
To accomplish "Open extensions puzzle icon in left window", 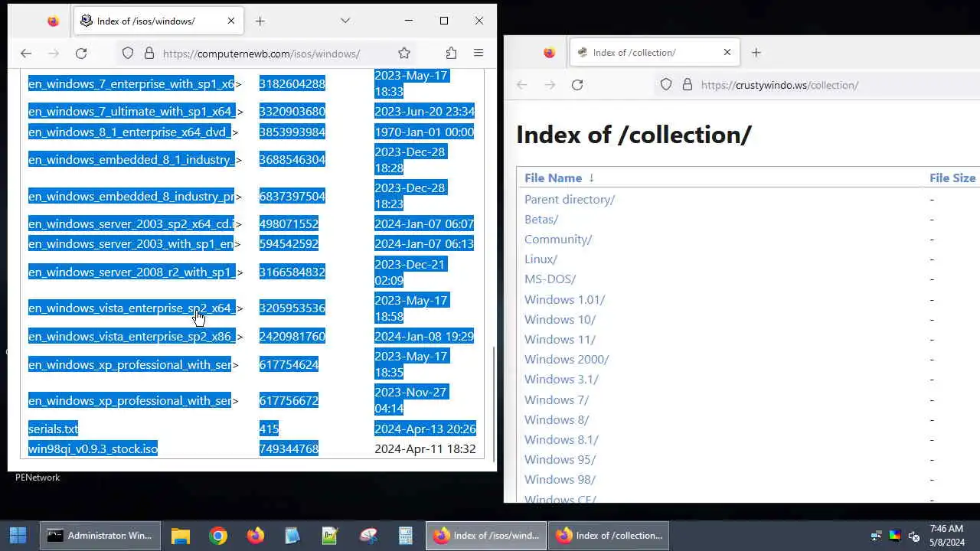I will [451, 53].
